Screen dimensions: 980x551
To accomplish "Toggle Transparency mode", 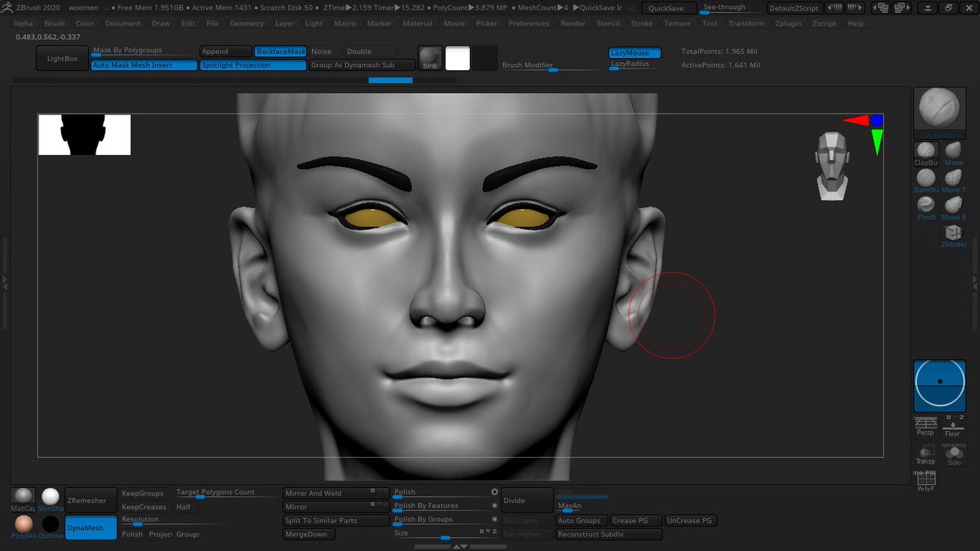I will point(925,455).
